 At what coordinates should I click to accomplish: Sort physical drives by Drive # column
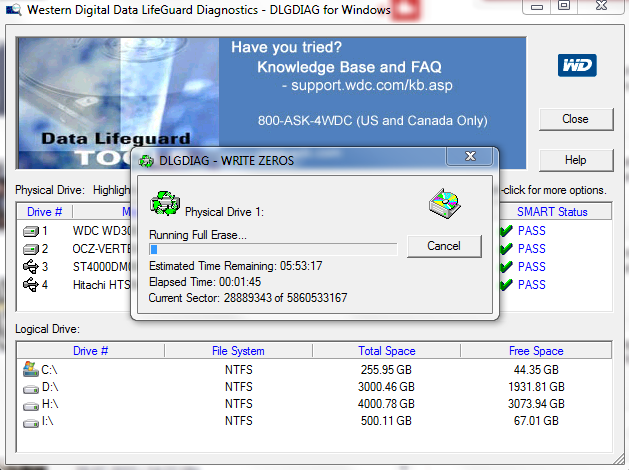(x=45, y=212)
